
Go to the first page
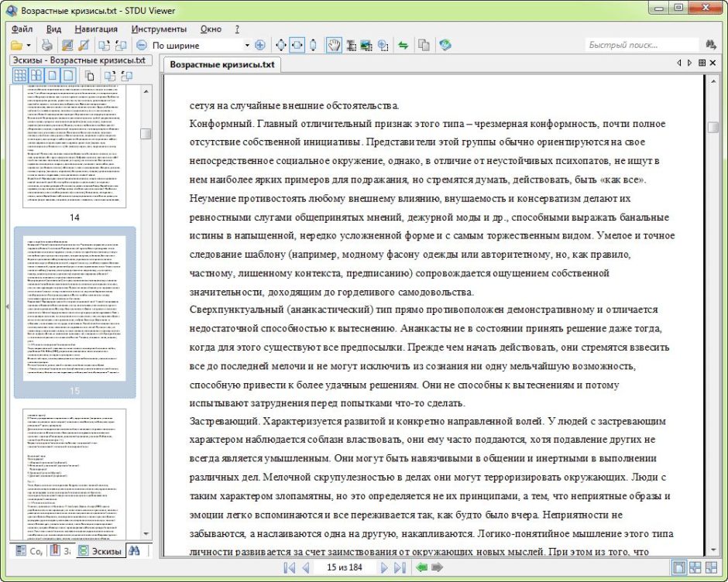click(289, 568)
